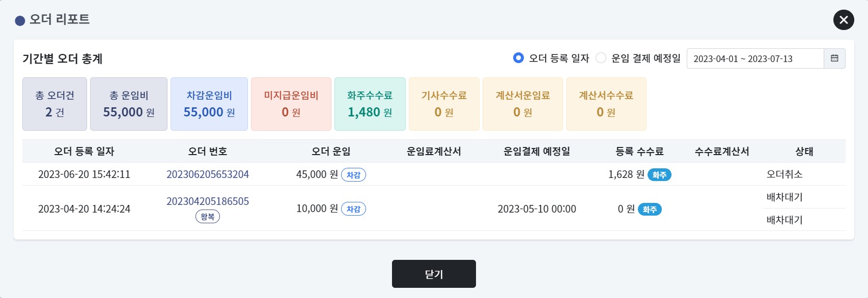Open the calendar date picker icon
This screenshot has height=298, width=868.
click(x=834, y=58)
